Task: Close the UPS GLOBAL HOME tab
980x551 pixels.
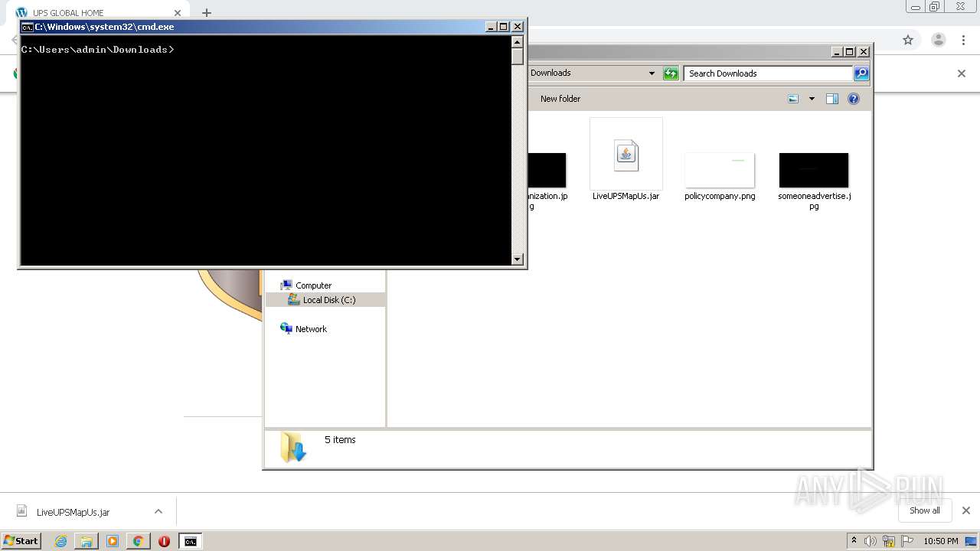Action: click(178, 13)
